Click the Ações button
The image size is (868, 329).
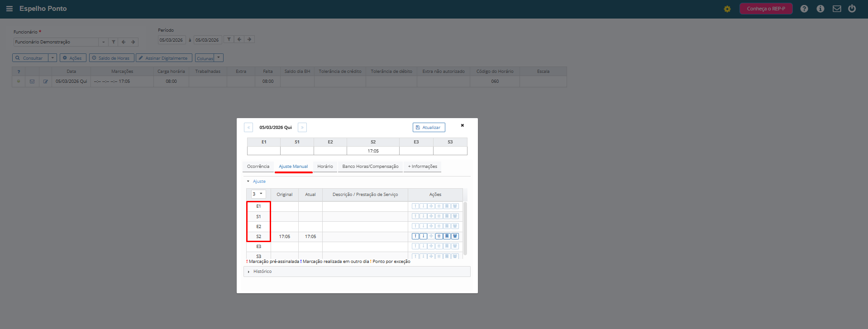point(73,58)
